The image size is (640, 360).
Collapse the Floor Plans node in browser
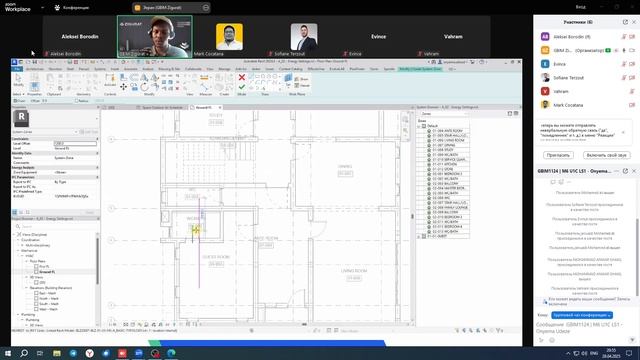(x=27, y=261)
